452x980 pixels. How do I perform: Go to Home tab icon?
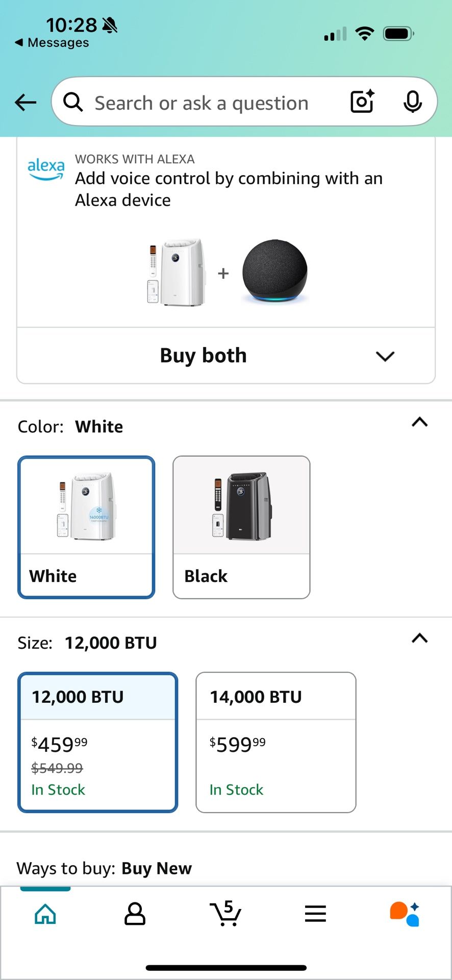point(45,914)
